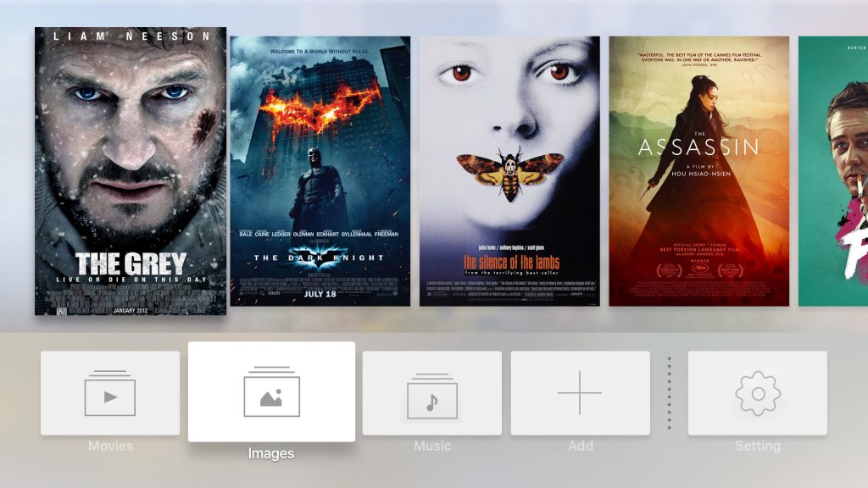
Task: Select The Assassin movie poster
Action: tap(698, 171)
